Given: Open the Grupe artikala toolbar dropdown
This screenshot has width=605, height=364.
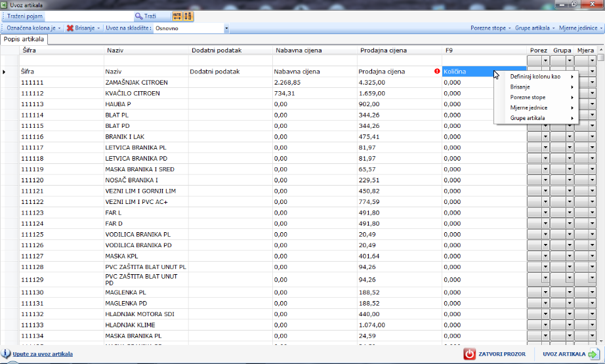Looking at the screenshot, I should (x=535, y=28).
